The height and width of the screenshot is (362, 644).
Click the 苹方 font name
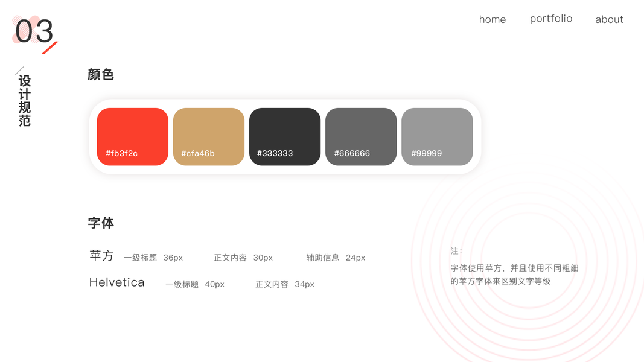click(x=101, y=256)
